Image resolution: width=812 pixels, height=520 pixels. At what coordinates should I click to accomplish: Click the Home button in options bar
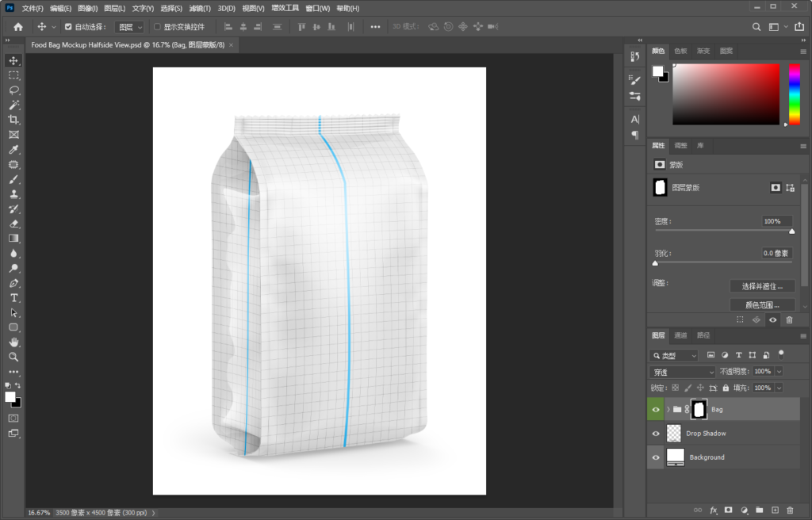pos(18,27)
